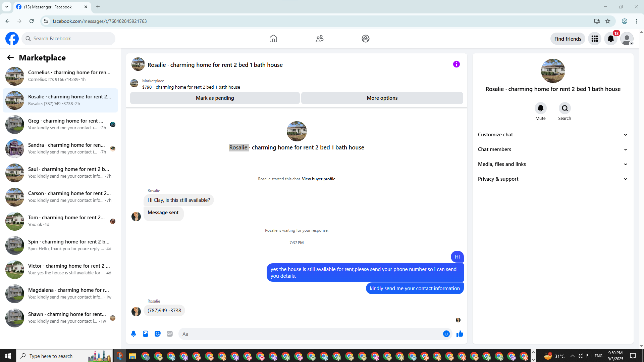Open conversation information icon
644x362 pixels.
pos(457,64)
